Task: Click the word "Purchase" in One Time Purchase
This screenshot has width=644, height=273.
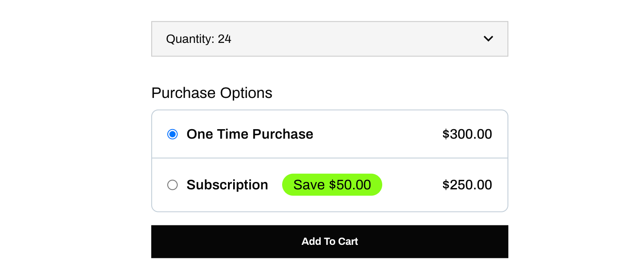Action: coord(283,134)
